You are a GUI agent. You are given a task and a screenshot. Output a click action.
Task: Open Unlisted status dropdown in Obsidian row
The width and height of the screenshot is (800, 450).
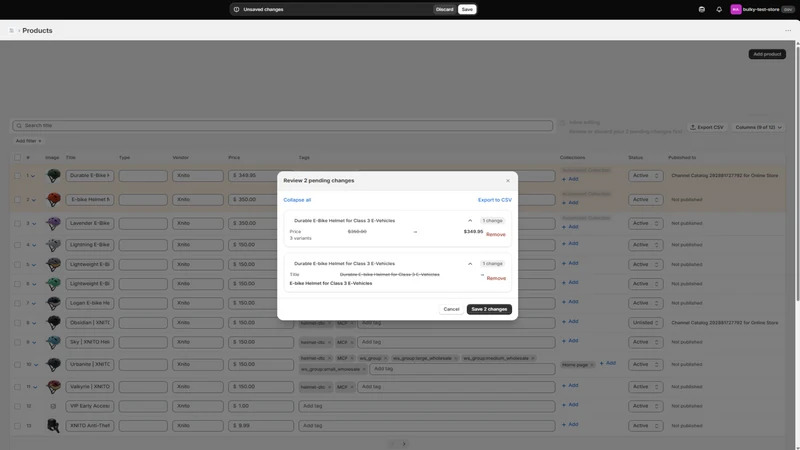click(645, 322)
